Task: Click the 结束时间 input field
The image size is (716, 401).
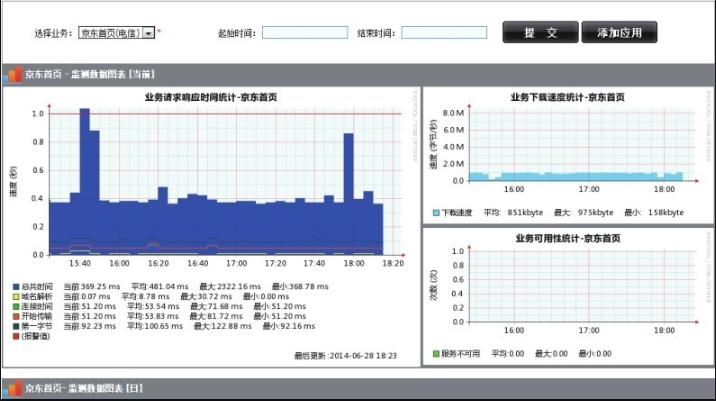Action: coord(444,32)
